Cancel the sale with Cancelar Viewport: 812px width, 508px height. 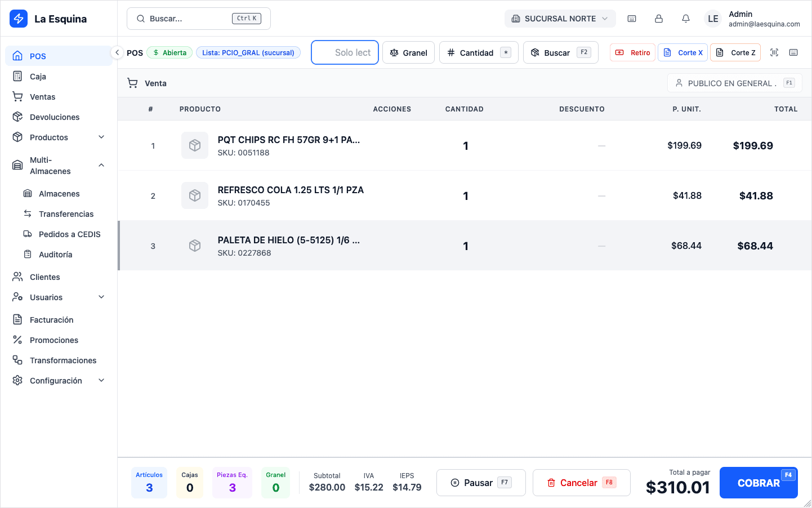pyautogui.click(x=582, y=483)
